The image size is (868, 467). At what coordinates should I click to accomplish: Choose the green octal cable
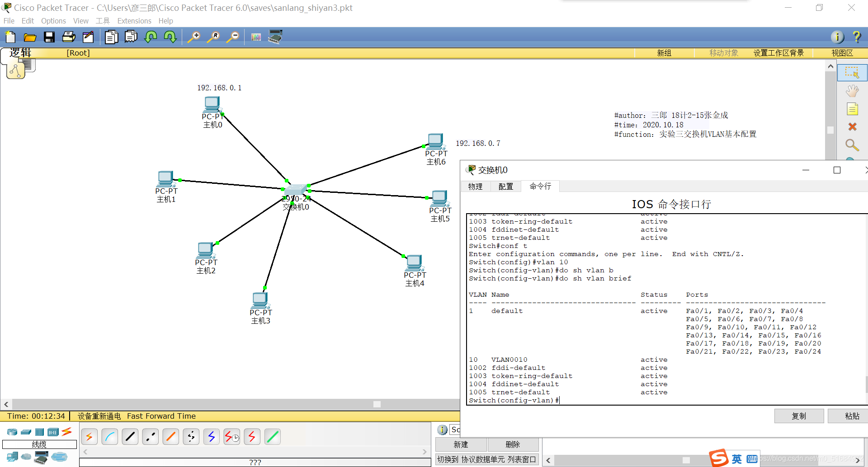(x=273, y=437)
